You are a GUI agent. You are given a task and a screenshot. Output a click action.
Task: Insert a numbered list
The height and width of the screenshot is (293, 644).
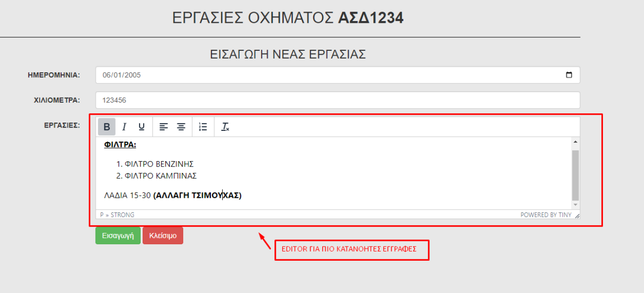pos(203,127)
